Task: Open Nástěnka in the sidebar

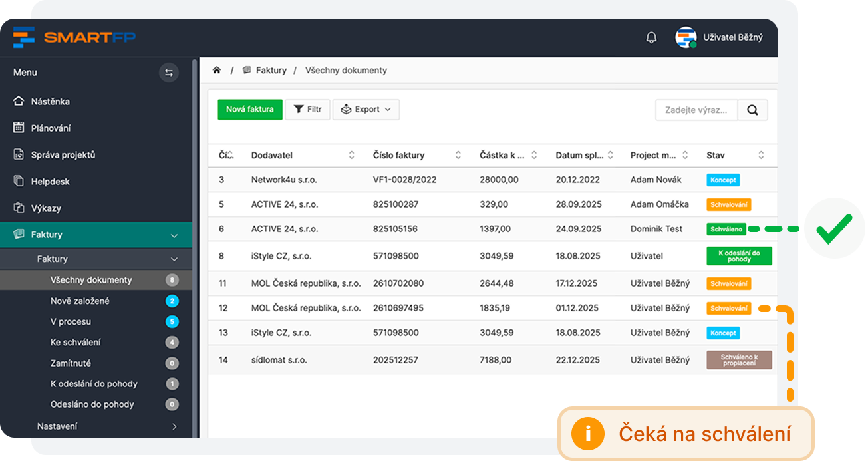Action: point(50,102)
